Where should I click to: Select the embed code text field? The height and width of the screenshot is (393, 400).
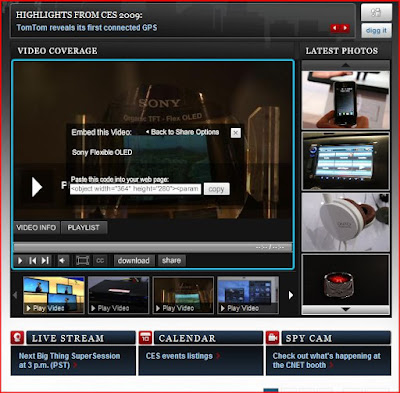pyautogui.click(x=135, y=189)
